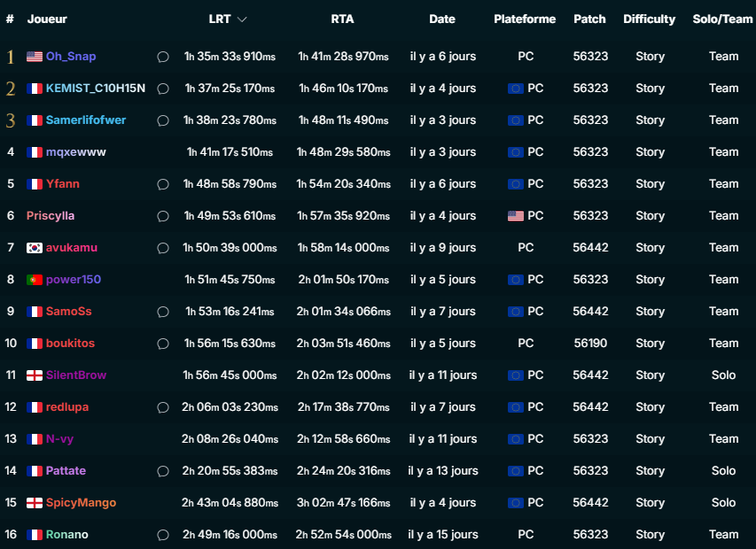The width and height of the screenshot is (756, 549).
Task: Open the comment bubble on Samerlifofwer's run
Action: [163, 120]
